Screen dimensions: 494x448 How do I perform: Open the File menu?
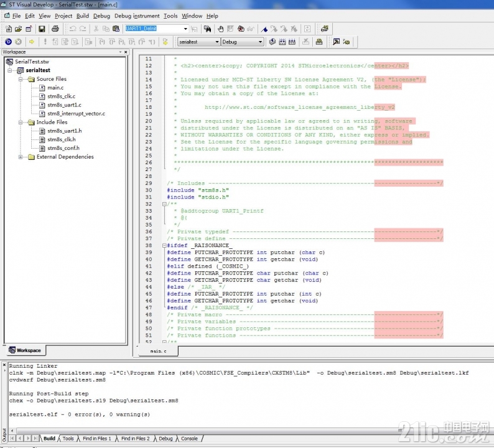point(16,16)
